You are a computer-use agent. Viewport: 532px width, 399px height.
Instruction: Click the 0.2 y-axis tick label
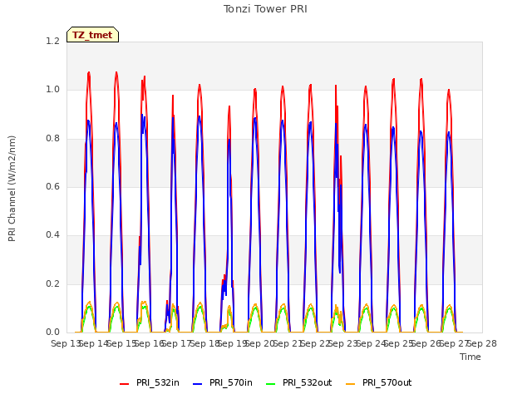[52, 283]
